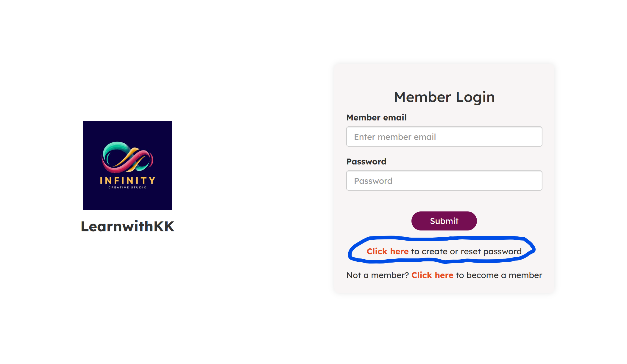Click the Password field label
Screen dimensions: 627x364
[x=366, y=161]
